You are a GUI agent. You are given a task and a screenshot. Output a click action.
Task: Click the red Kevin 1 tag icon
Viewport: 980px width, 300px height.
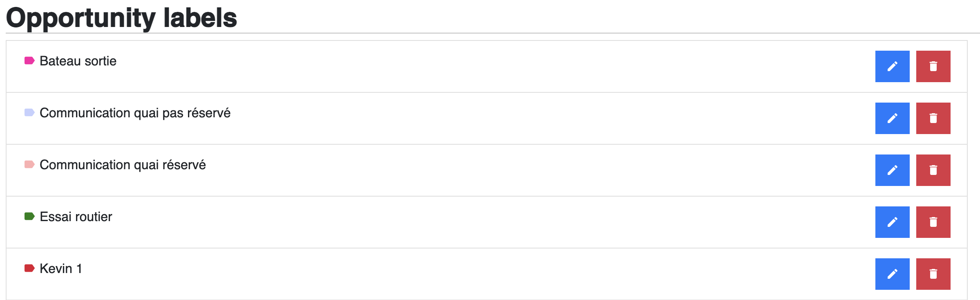click(29, 268)
